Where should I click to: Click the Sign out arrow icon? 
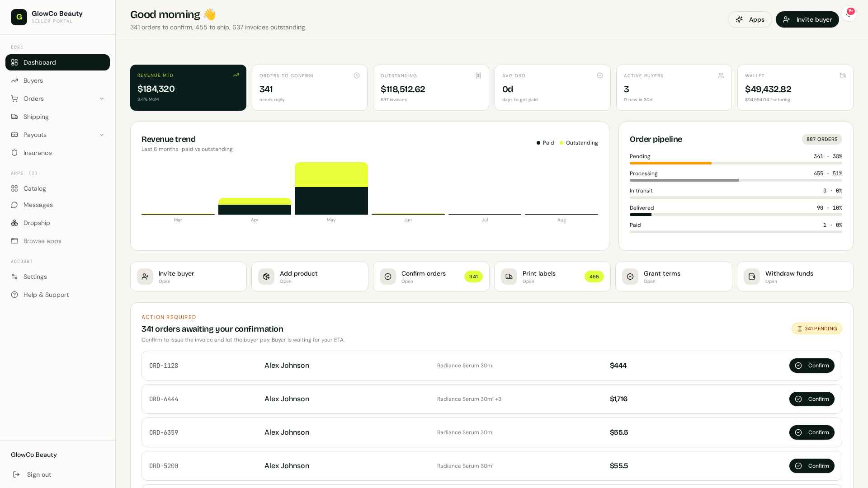click(16, 474)
